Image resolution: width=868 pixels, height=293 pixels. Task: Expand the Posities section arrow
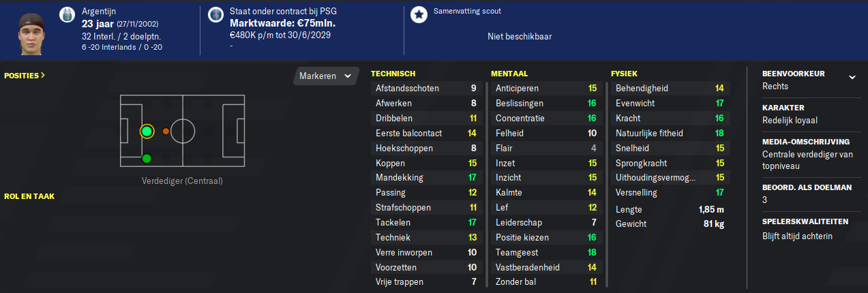click(x=25, y=75)
